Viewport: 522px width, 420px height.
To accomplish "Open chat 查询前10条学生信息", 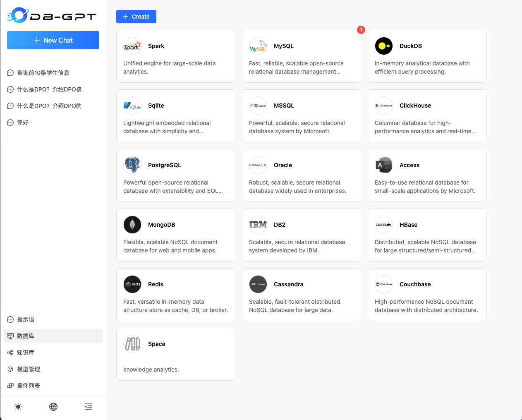I will click(x=53, y=73).
